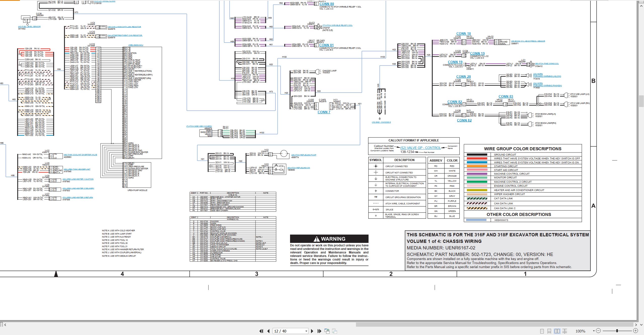The image size is (644, 335).
Task: Go to the previous page
Action: pos(268,331)
